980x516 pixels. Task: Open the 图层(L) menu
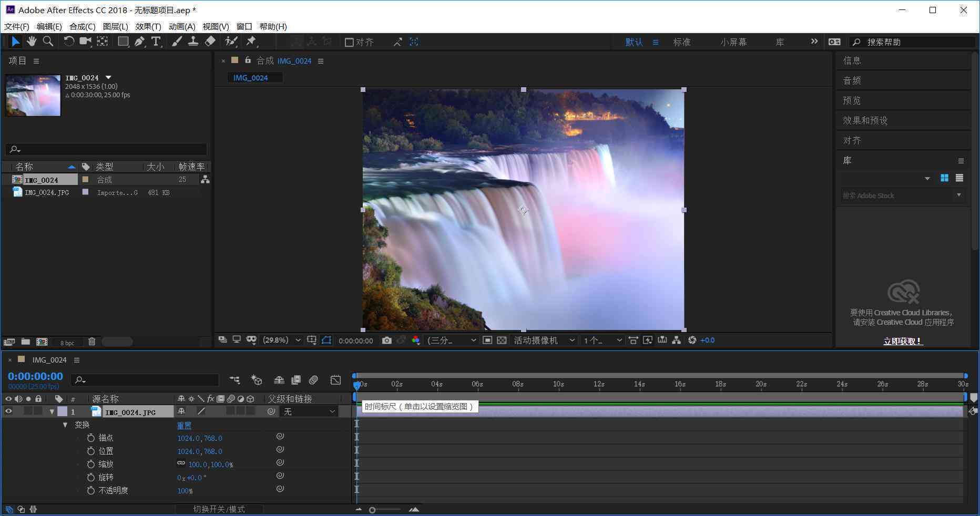point(116,26)
